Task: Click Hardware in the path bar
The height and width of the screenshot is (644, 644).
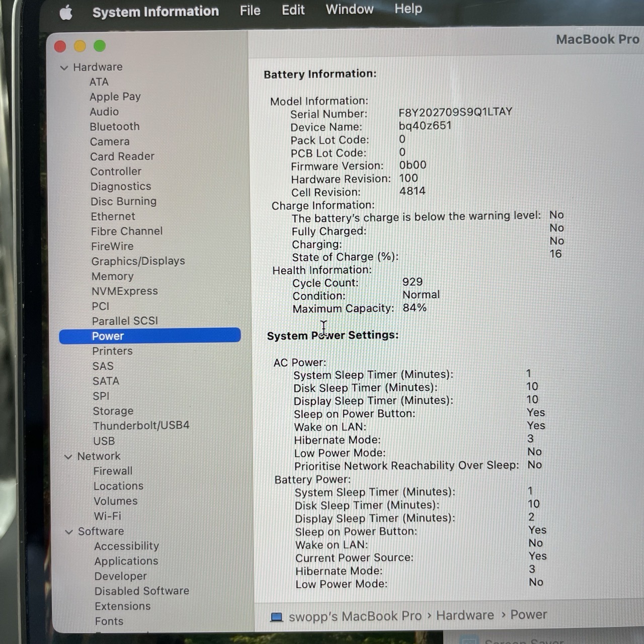Action: pyautogui.click(x=465, y=616)
